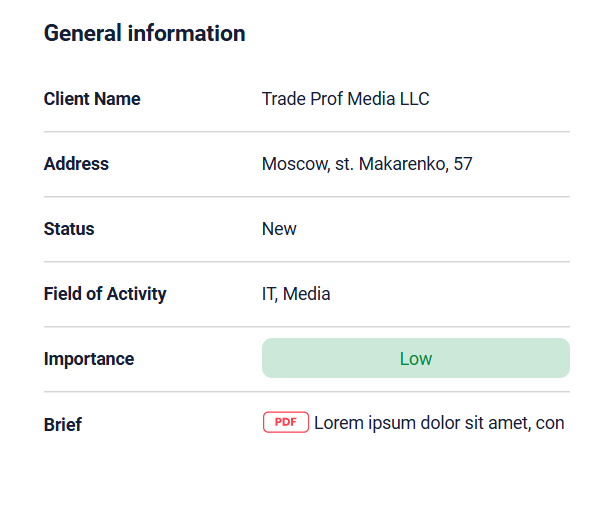Open the PDF file badge icon
The height and width of the screenshot is (523, 601).
(286, 422)
